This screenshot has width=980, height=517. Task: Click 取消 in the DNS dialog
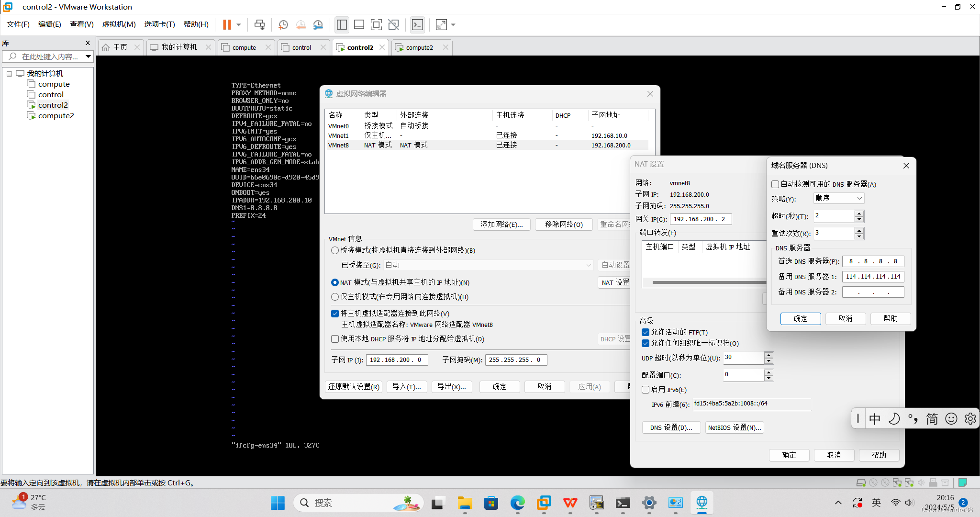pyautogui.click(x=846, y=319)
